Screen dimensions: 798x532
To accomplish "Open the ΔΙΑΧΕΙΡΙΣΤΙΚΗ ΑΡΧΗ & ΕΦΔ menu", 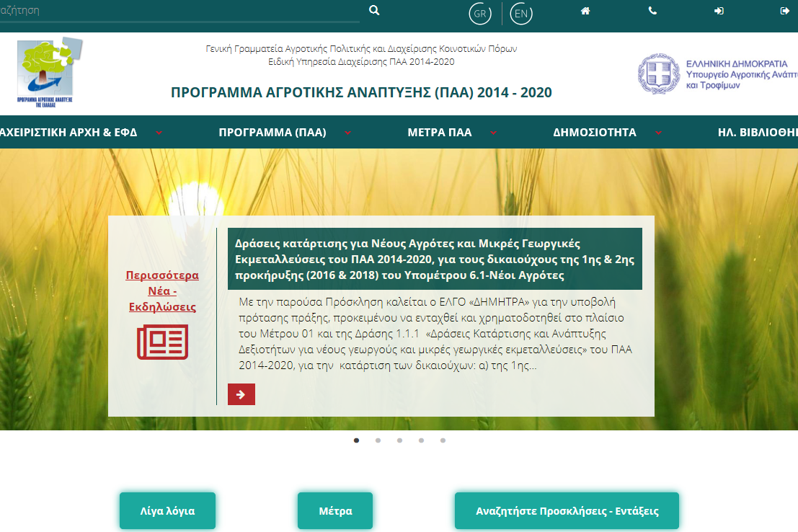I will coord(68,133).
